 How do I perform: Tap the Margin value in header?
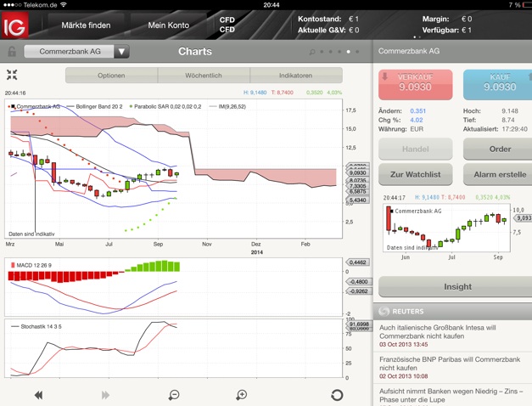467,19
